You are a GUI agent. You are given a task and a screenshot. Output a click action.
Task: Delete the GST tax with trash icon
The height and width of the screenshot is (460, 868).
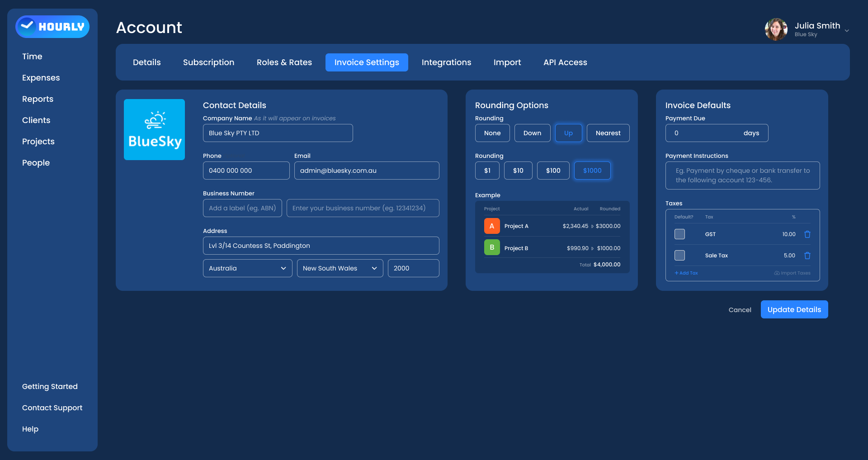807,234
